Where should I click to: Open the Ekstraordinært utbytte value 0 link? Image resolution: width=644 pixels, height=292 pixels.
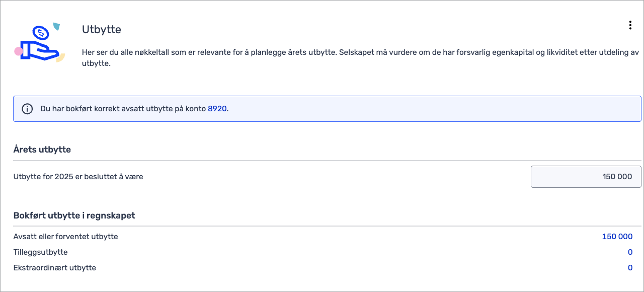pos(630,268)
